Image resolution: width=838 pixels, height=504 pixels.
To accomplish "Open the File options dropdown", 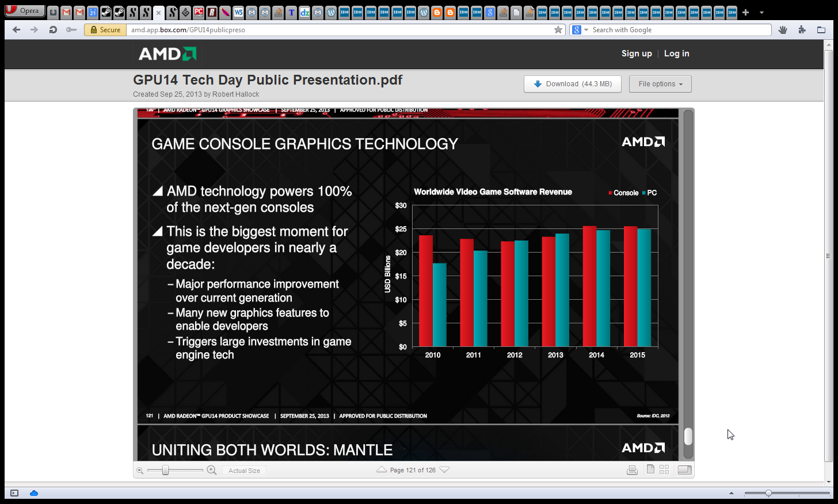I will tap(660, 84).
